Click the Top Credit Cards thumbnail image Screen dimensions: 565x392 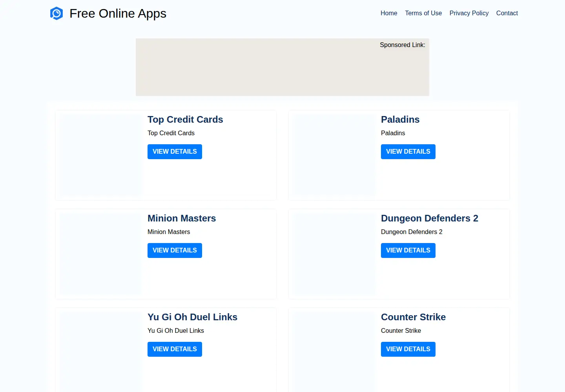pyautogui.click(x=100, y=155)
